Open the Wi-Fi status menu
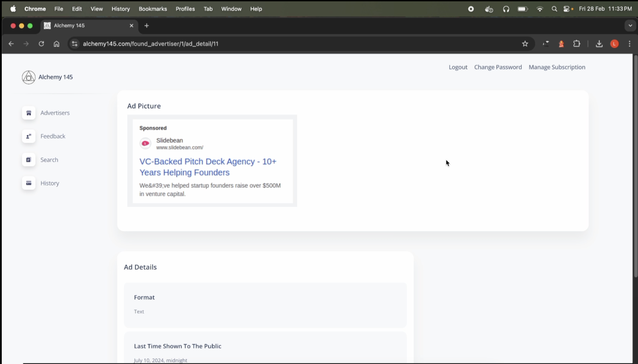Image resolution: width=638 pixels, height=364 pixels. point(540,9)
